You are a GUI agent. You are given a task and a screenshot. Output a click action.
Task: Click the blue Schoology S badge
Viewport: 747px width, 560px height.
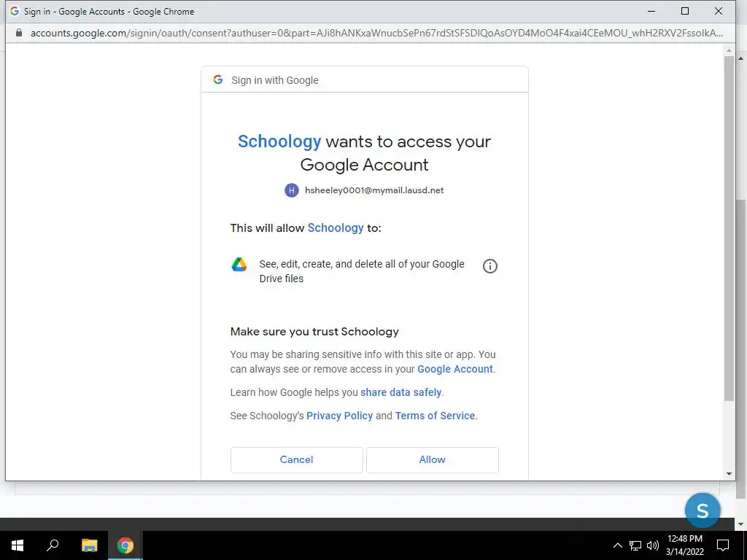coord(703,510)
